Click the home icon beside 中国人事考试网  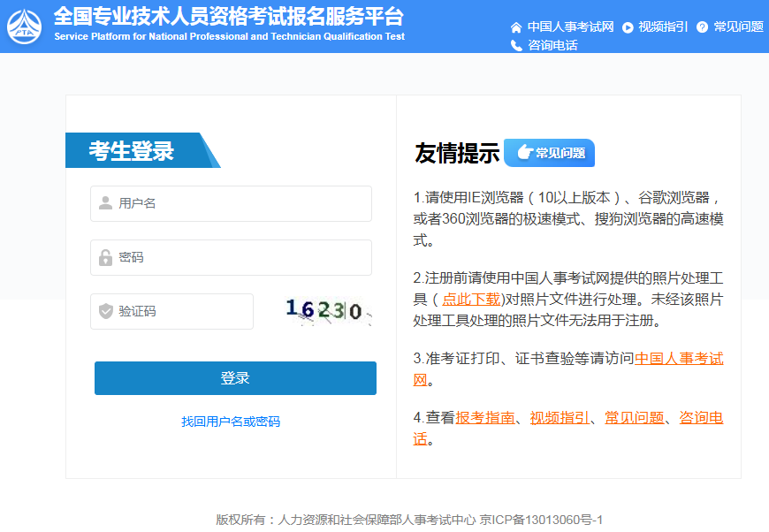[x=516, y=27]
